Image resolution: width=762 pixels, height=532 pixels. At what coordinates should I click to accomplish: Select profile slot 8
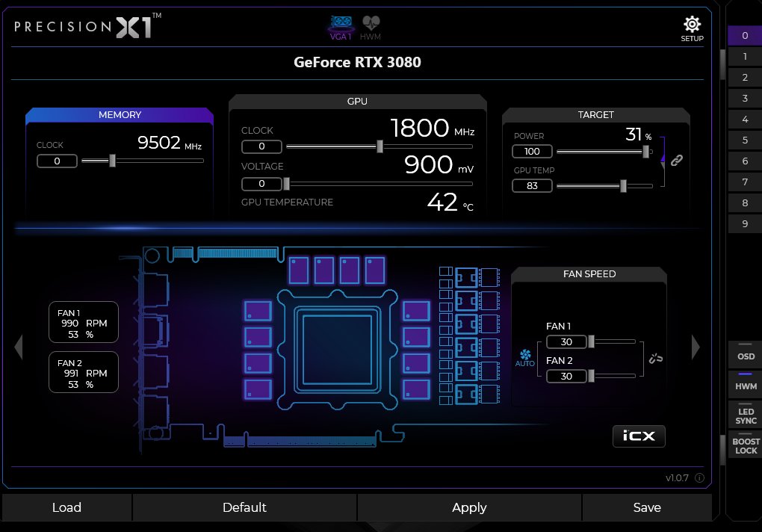tap(745, 202)
